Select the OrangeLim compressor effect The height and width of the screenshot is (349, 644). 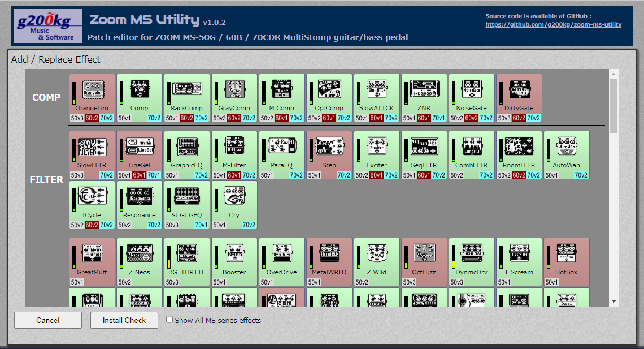92,98
